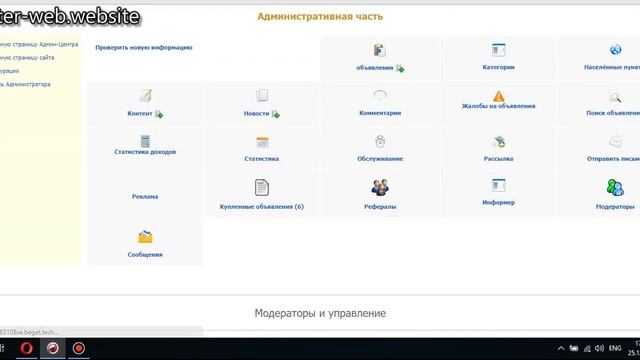Image resolution: width=640 pixels, height=360 pixels.
Task: Click the Контент text link
Action: (x=140, y=113)
